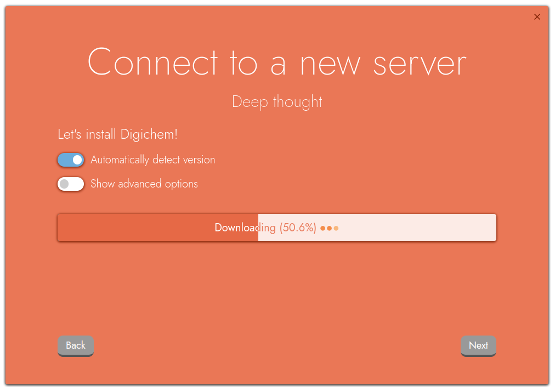
Task: Click the Let's install Digichem heading
Action: [x=117, y=134]
